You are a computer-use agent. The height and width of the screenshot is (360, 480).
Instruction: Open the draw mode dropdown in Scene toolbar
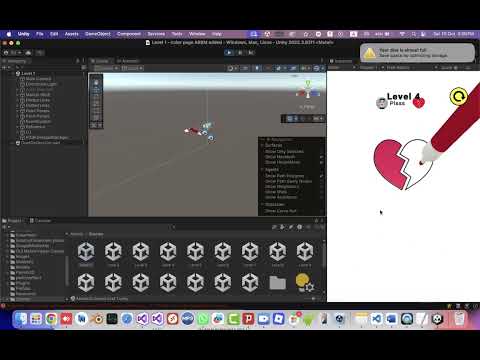[232, 68]
